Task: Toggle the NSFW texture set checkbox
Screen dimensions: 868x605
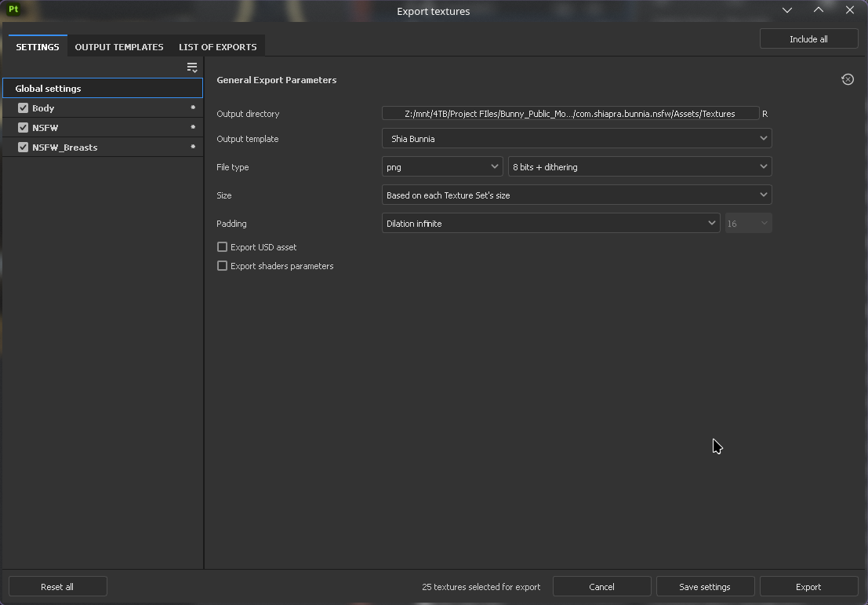Action: [23, 128]
